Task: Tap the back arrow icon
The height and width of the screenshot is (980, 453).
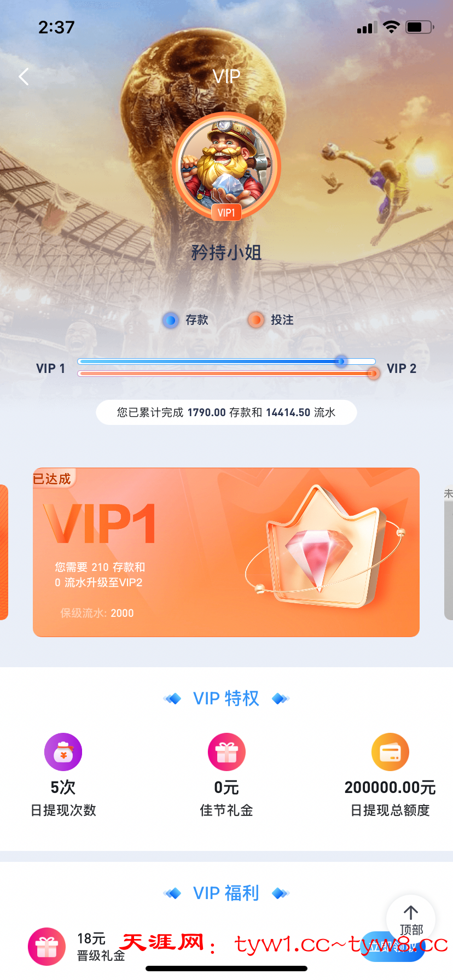Action: tap(24, 77)
